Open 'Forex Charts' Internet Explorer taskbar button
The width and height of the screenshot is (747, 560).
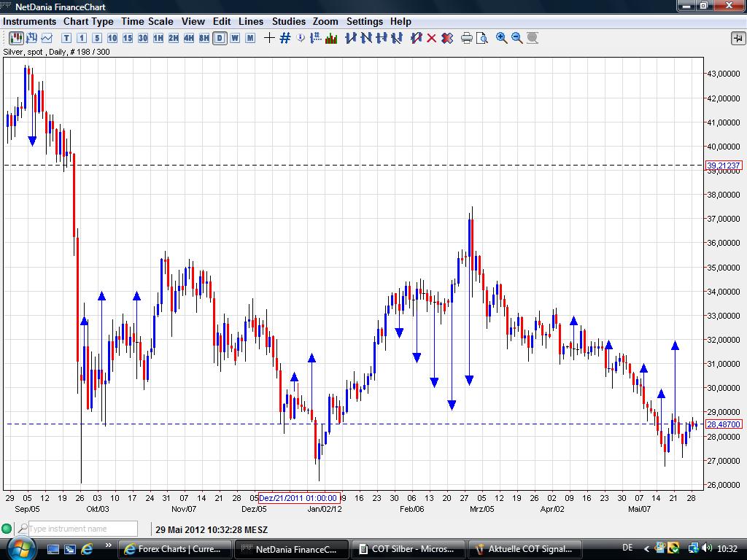pyautogui.click(x=176, y=549)
